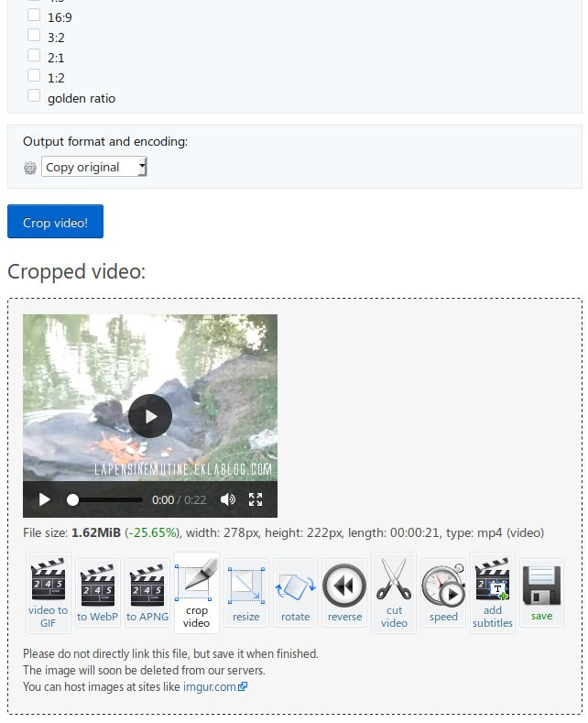
Task: Open the speed tool
Action: (x=443, y=593)
